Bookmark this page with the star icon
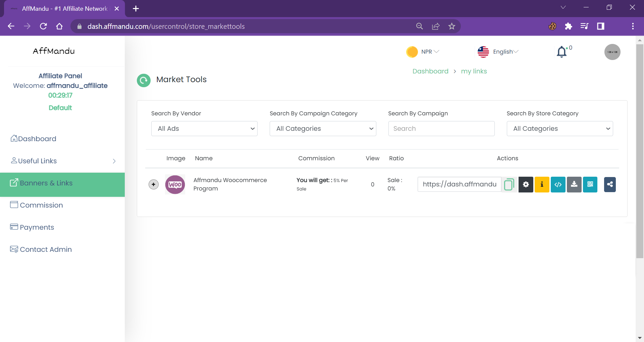Screen dimensions: 644x342 point(452,26)
